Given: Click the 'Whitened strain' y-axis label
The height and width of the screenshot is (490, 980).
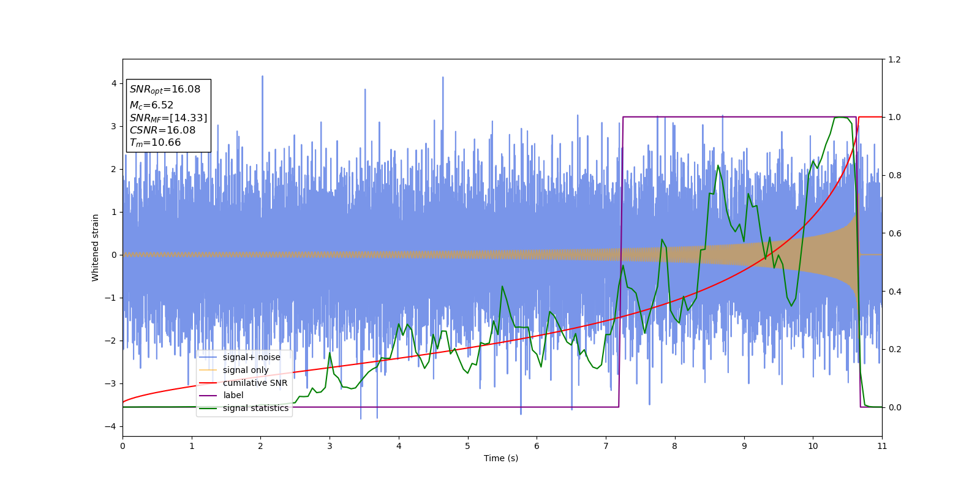Looking at the screenshot, I should click(x=96, y=247).
